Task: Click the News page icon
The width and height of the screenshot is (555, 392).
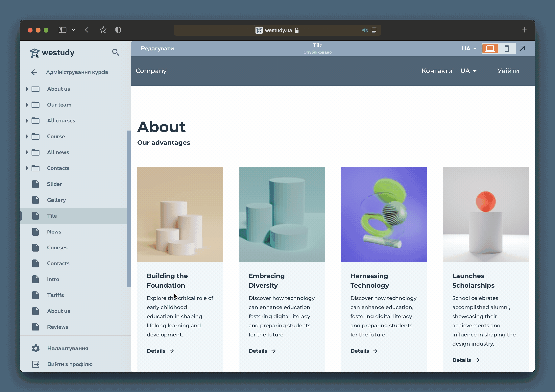Action: tap(36, 232)
